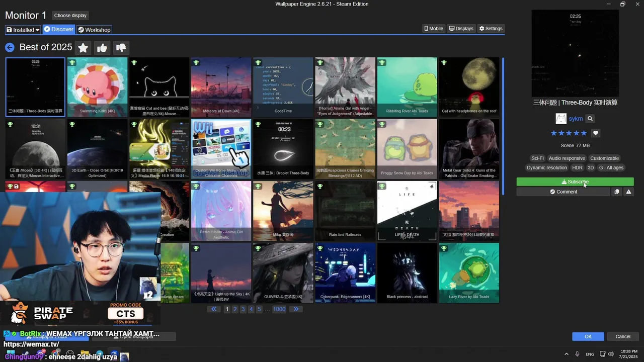This screenshot has width=644, height=362.
Task: Select Pastel Bloom - Anime Girl Aesthetic wallpaper
Action: tap(221, 211)
